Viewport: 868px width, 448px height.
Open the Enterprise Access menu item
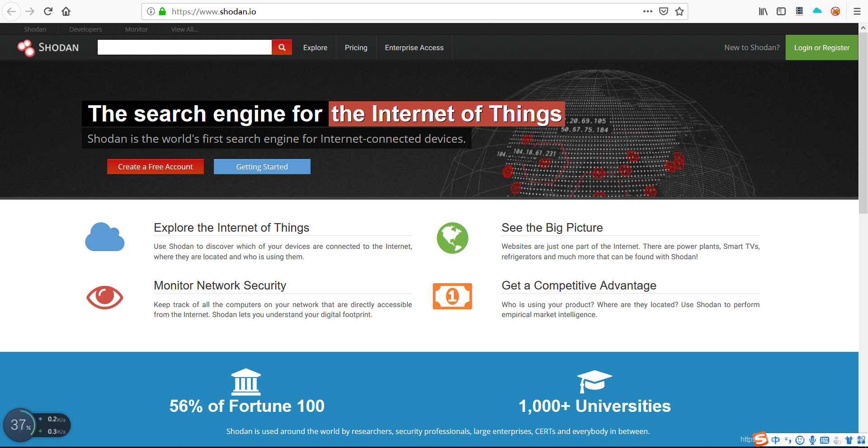(x=414, y=47)
